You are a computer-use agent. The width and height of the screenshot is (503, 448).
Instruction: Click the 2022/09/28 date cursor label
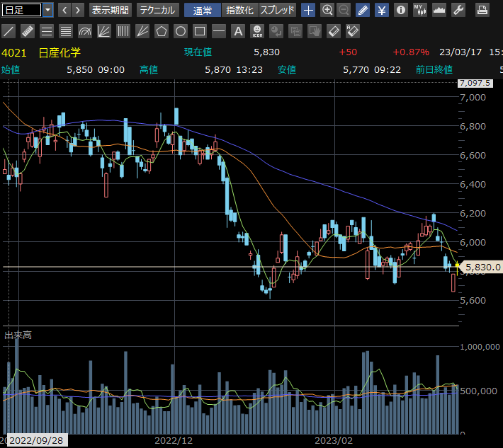(38, 441)
